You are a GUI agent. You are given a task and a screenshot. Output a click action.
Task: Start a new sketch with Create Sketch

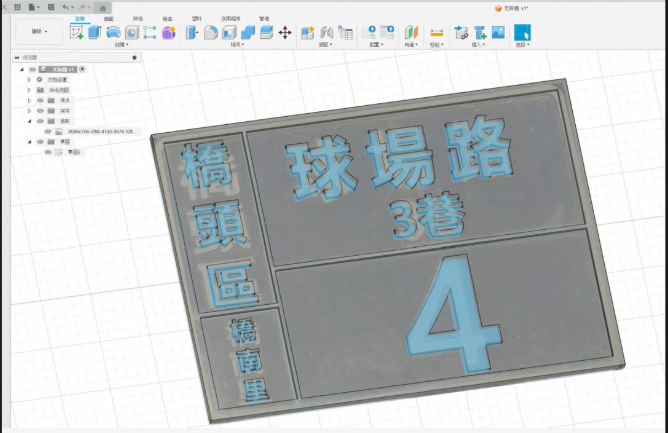coord(76,32)
